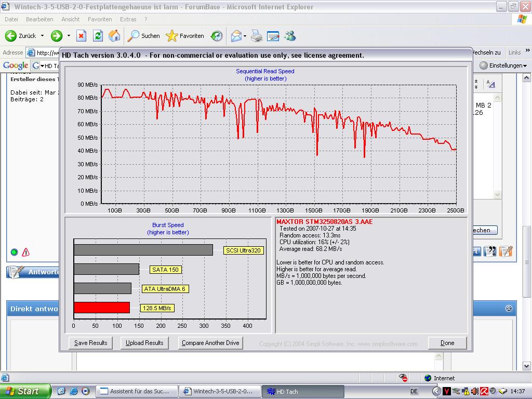This screenshot has width=532, height=399.
Task: Click the editor text size A icon
Action: click(490, 84)
